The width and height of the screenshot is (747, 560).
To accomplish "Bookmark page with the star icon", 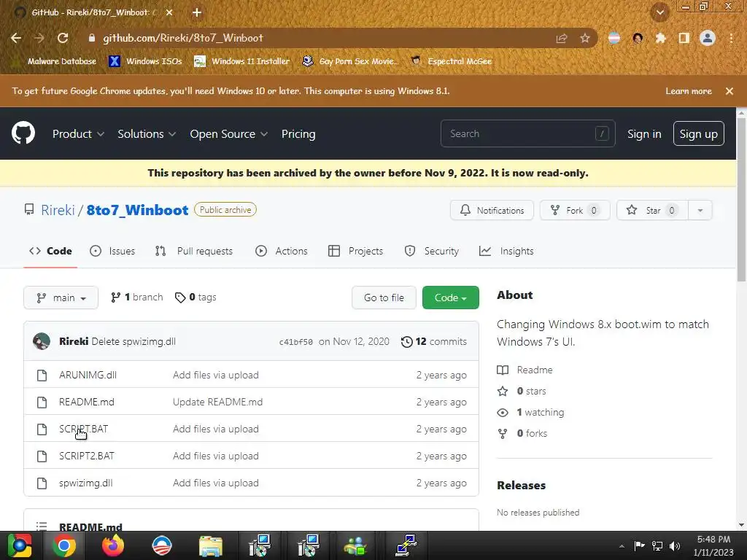I will pos(584,38).
